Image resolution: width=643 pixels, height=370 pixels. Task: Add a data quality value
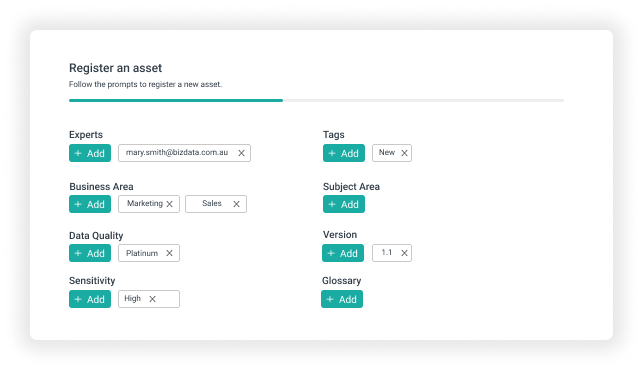pos(90,253)
